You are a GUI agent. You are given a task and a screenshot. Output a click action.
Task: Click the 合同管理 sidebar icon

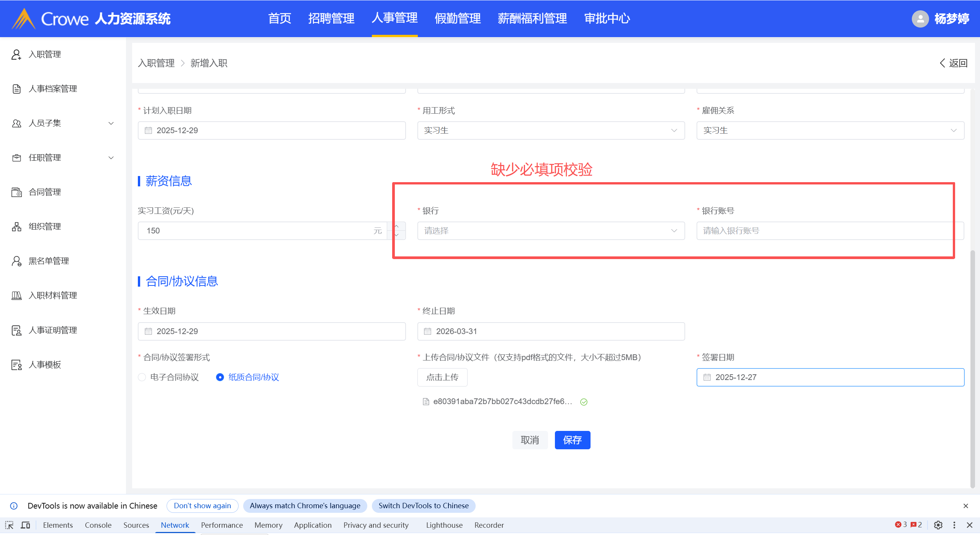[x=16, y=192]
